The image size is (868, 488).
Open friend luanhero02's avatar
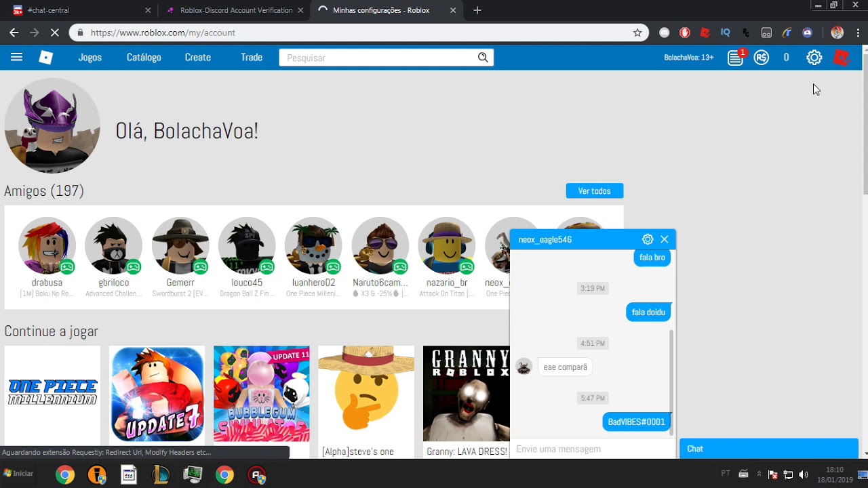pyautogui.click(x=313, y=245)
